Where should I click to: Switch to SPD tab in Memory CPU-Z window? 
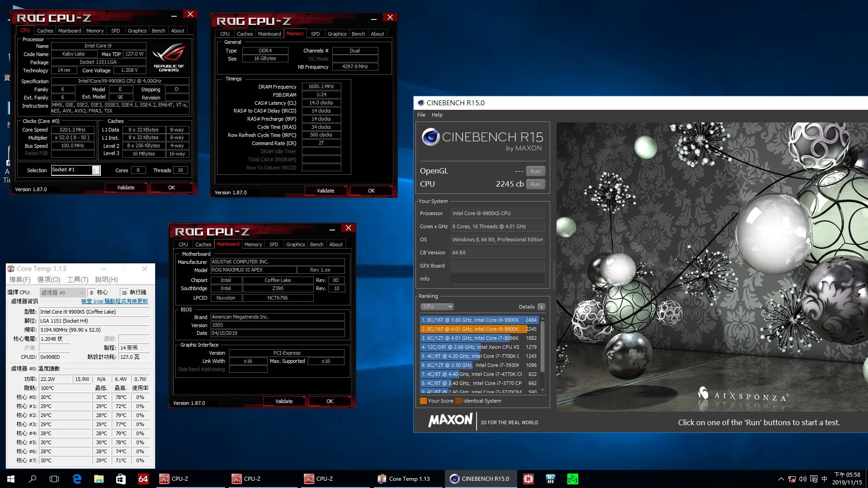[316, 34]
